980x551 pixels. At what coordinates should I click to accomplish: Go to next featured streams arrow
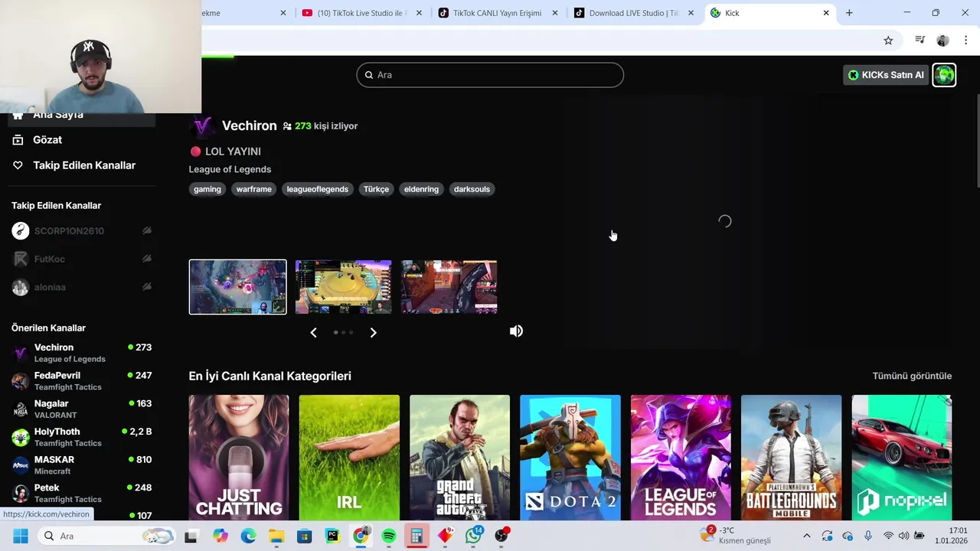(373, 332)
